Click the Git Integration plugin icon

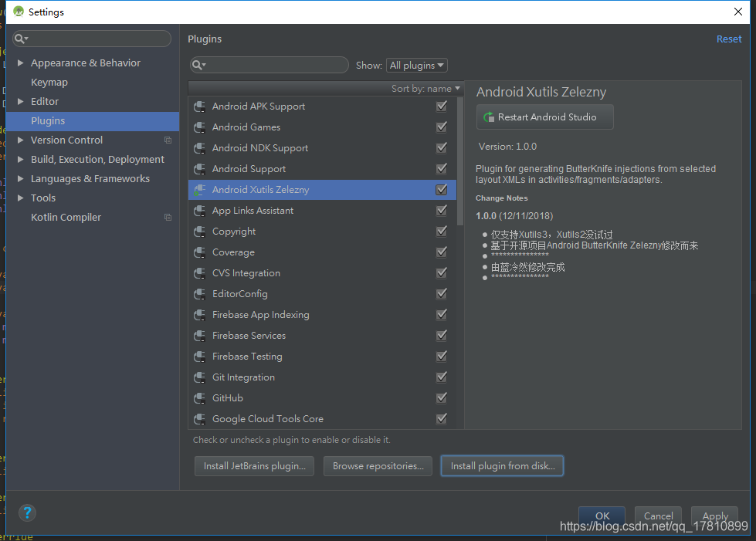click(199, 377)
